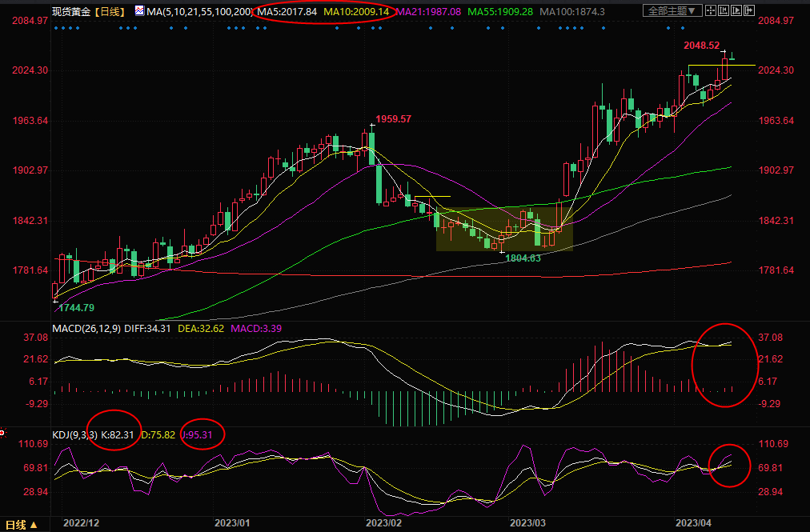Click the 2048.52 high price marker
The height and width of the screenshot is (532, 810).
[701, 46]
